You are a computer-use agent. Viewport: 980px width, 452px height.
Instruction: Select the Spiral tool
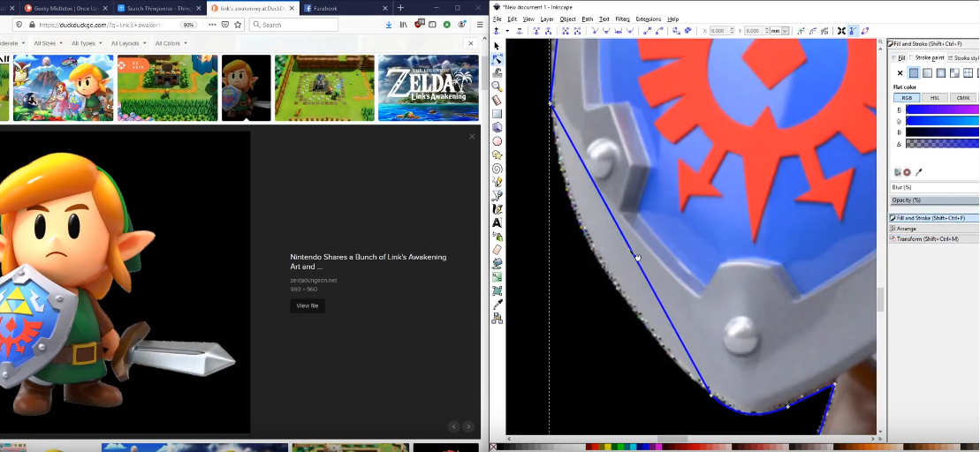point(497,169)
